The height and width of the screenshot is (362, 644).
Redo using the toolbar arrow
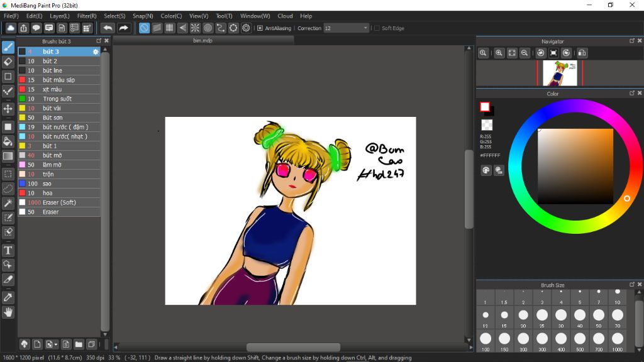123,28
